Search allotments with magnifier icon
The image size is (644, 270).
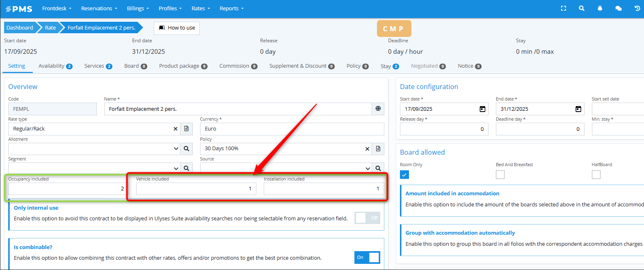186,149
